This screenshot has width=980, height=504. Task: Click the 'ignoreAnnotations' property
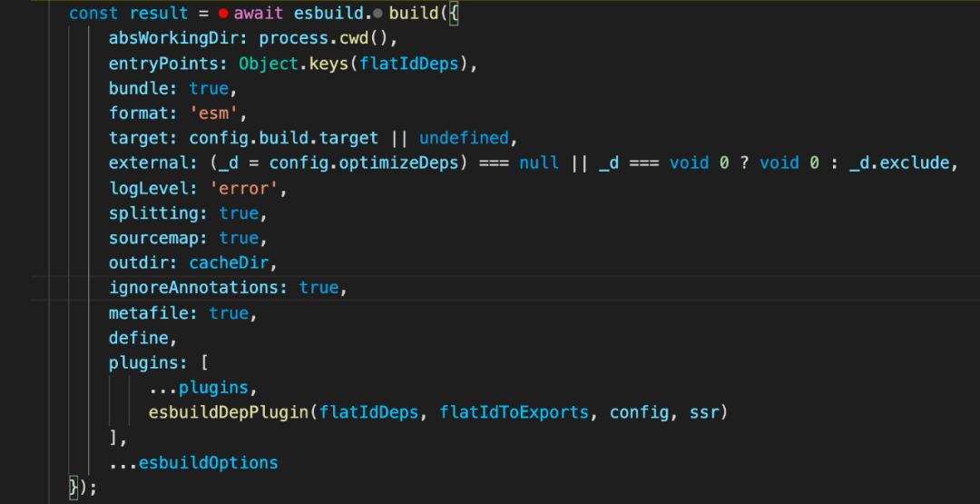194,288
